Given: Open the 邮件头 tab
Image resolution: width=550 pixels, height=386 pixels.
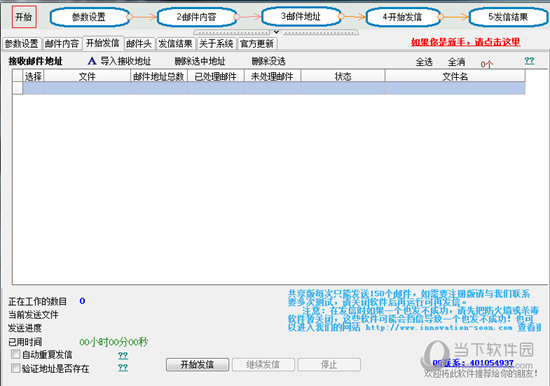Looking at the screenshot, I should coord(139,44).
